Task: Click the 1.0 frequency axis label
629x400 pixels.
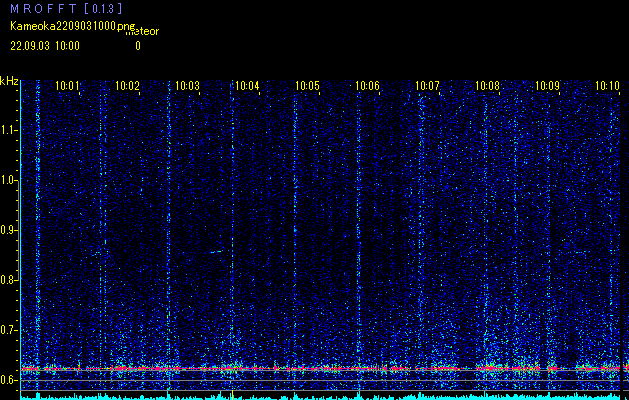Action: tap(8, 181)
